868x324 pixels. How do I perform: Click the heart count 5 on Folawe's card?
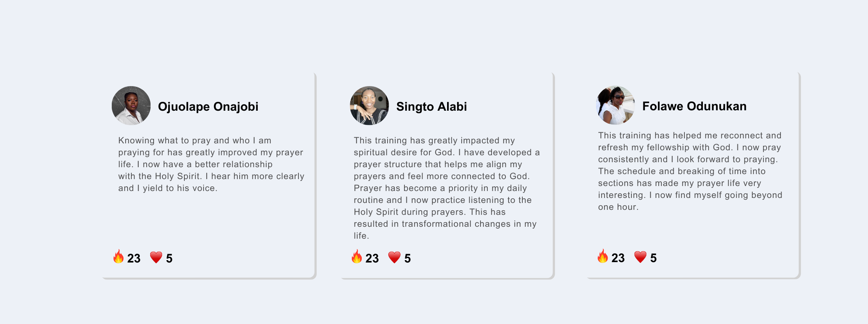[x=653, y=258]
